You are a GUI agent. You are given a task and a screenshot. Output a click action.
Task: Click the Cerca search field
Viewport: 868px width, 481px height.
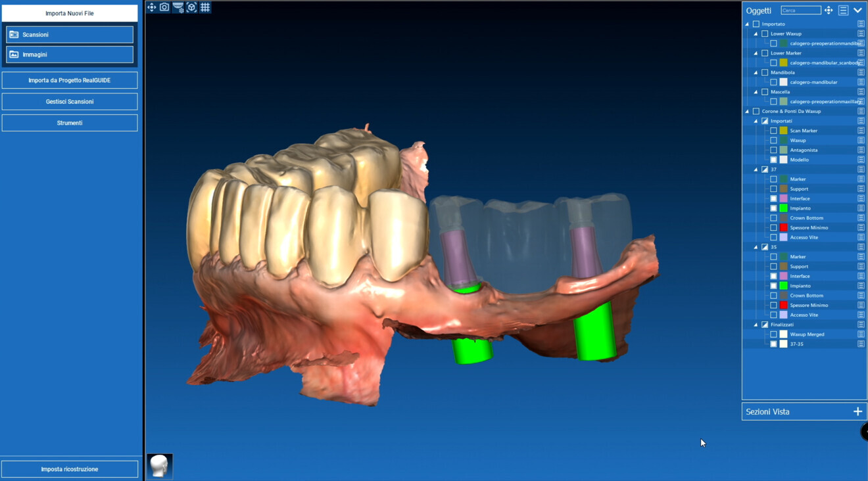[x=800, y=11]
